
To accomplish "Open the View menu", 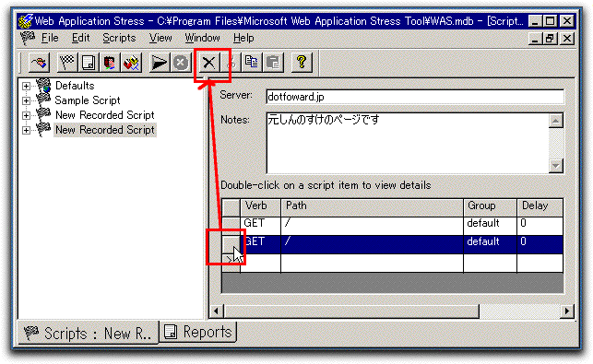I will [x=160, y=38].
